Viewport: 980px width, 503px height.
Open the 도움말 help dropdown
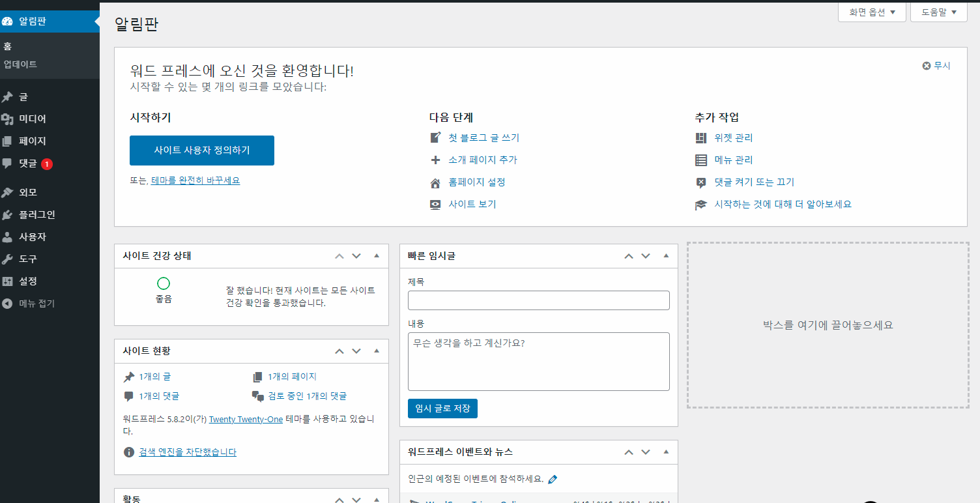click(x=939, y=12)
